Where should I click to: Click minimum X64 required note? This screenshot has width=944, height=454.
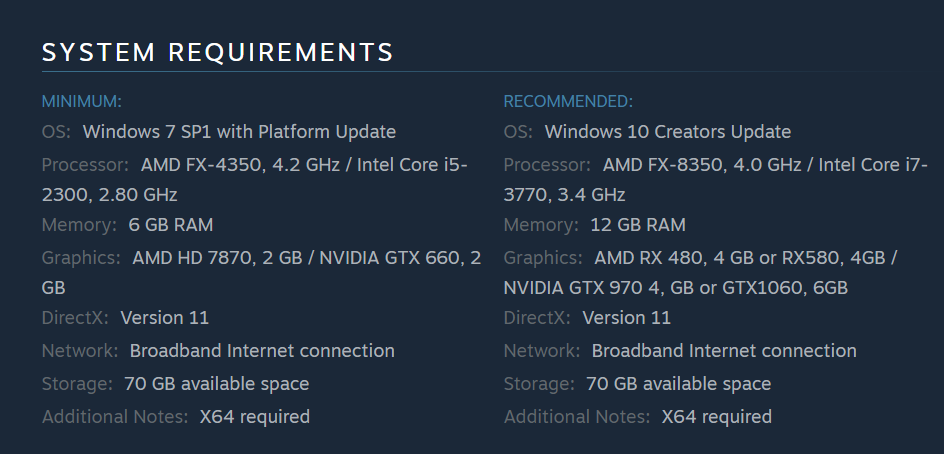255,417
